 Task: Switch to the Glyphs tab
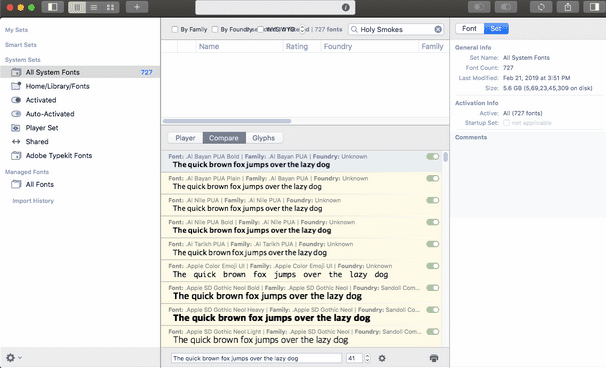pyautogui.click(x=264, y=138)
